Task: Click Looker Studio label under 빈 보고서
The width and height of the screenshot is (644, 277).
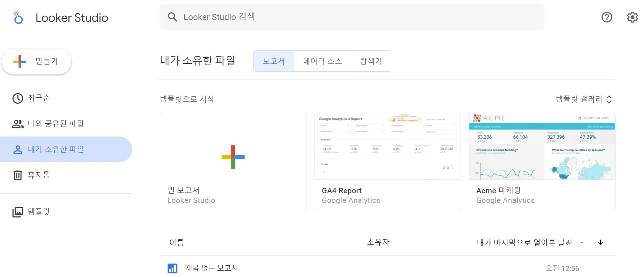Action: [191, 200]
